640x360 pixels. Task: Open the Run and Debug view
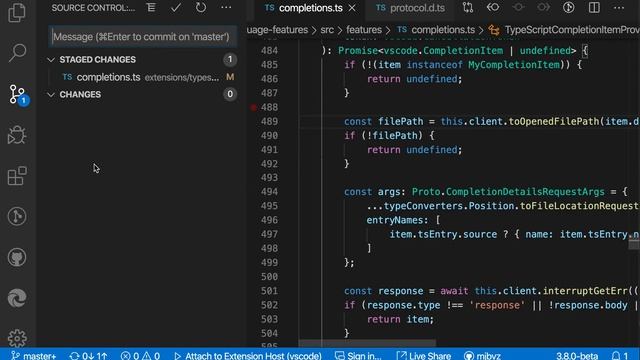point(17,135)
